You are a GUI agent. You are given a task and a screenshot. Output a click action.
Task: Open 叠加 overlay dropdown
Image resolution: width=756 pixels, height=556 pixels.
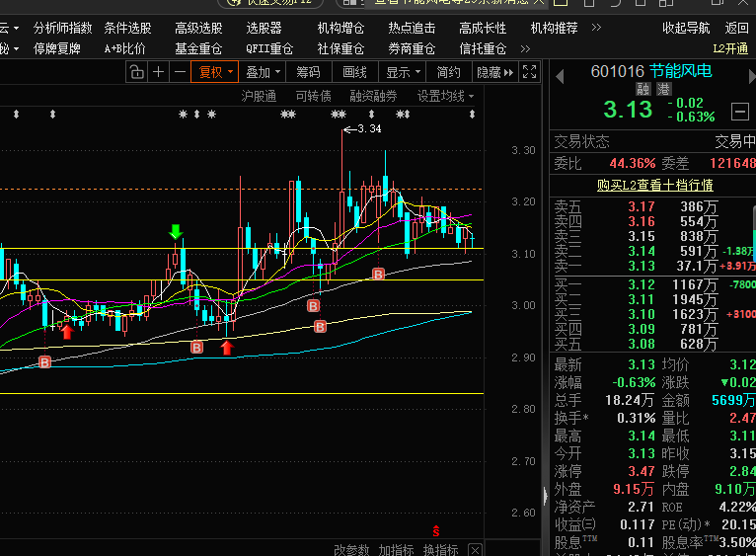[262, 72]
